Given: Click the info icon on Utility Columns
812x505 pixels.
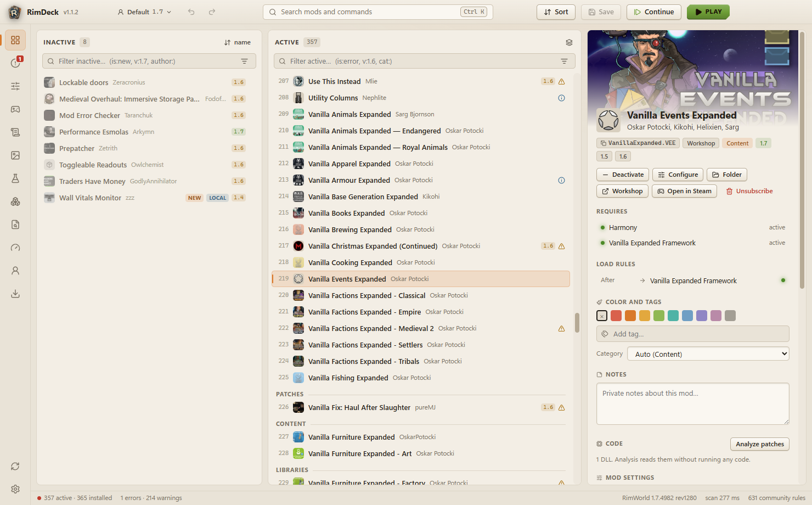Looking at the screenshot, I should tap(561, 98).
